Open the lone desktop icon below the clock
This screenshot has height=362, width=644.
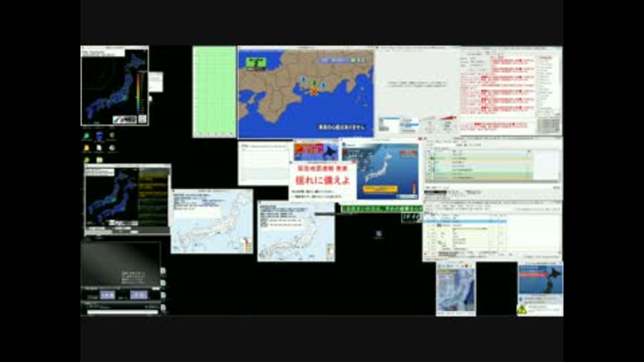(x=378, y=234)
